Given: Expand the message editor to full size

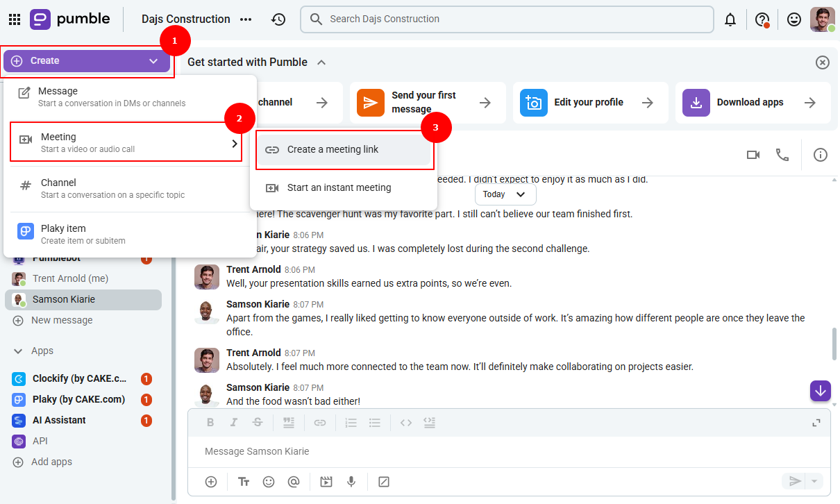Looking at the screenshot, I should [816, 422].
